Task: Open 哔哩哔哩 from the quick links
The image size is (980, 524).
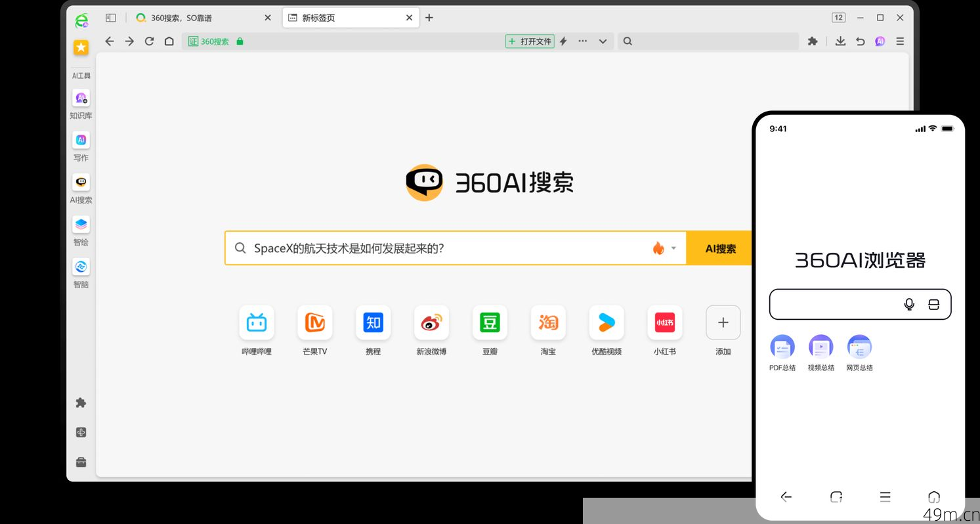Action: (x=256, y=322)
